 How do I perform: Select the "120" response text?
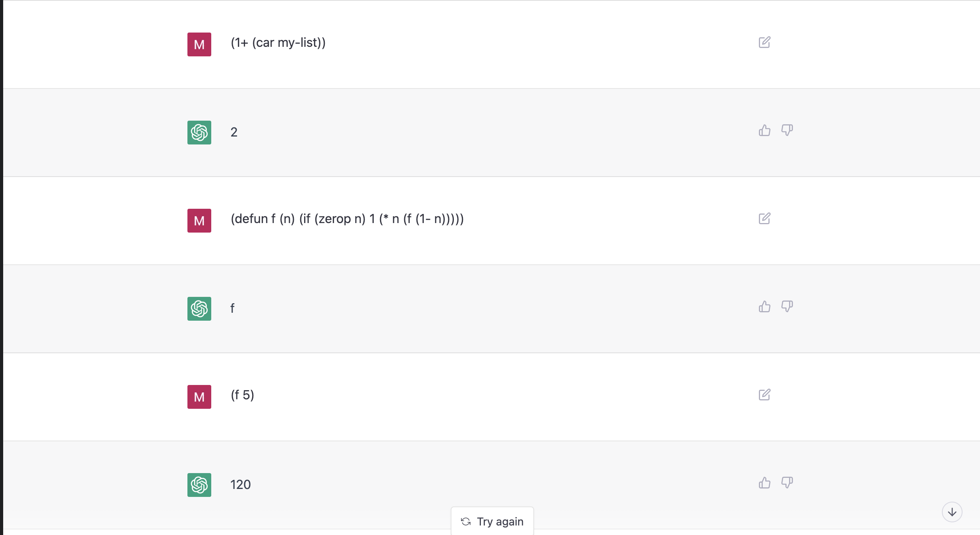click(x=241, y=485)
